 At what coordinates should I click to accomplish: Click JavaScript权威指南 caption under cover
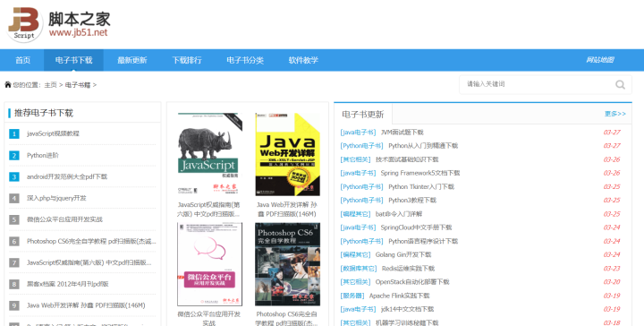tap(208, 210)
